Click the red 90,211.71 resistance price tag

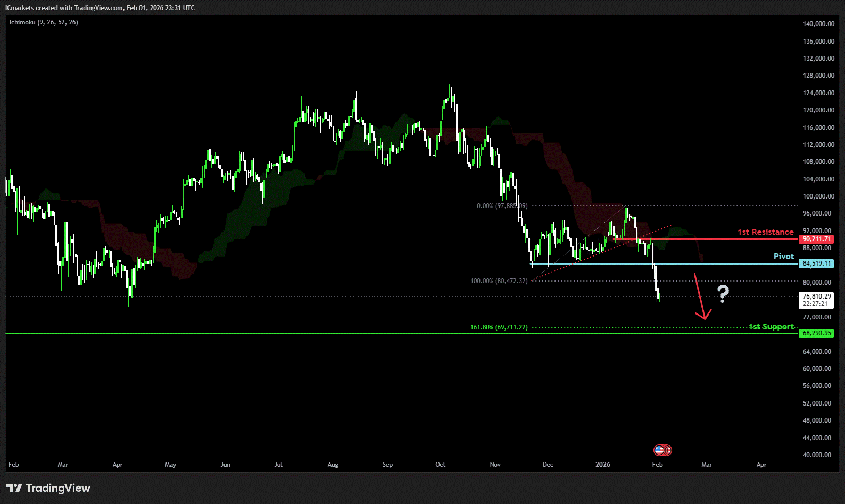[816, 239]
